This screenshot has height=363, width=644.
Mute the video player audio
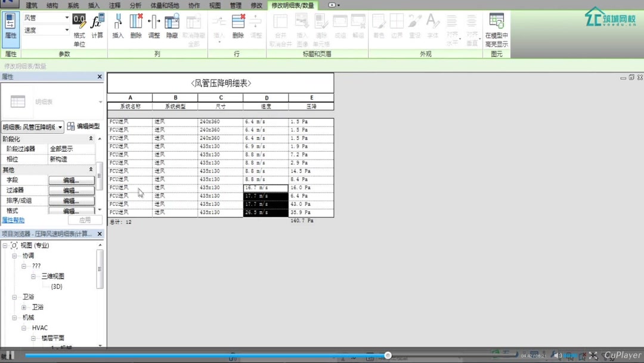coord(557,355)
